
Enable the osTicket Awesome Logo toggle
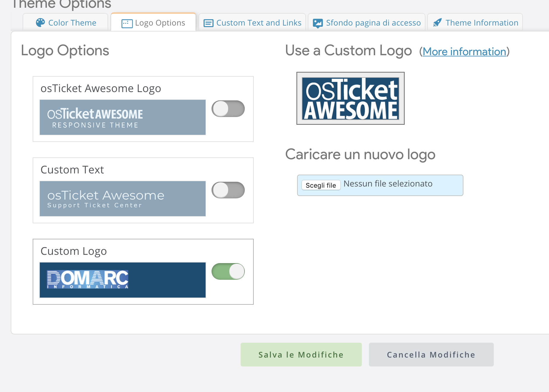click(228, 109)
